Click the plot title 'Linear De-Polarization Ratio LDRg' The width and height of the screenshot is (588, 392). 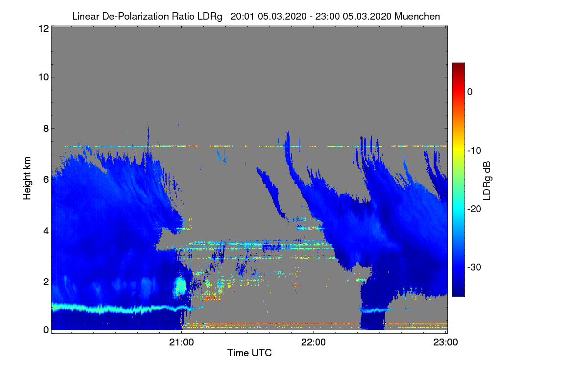(147, 16)
